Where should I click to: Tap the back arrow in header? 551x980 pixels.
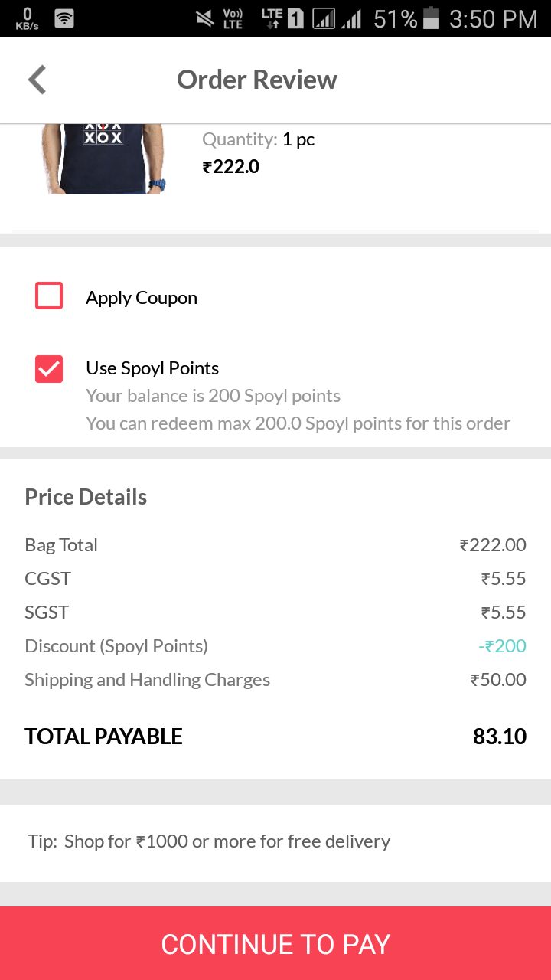pyautogui.click(x=37, y=80)
